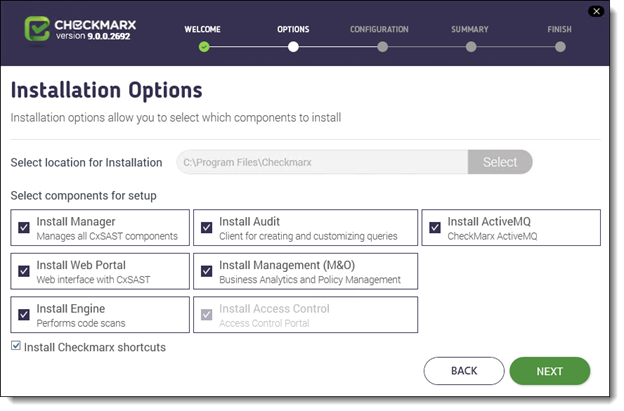Click the 'Access Control Portal' description text
Viewport: 624px width, 411px height.
[x=264, y=323]
